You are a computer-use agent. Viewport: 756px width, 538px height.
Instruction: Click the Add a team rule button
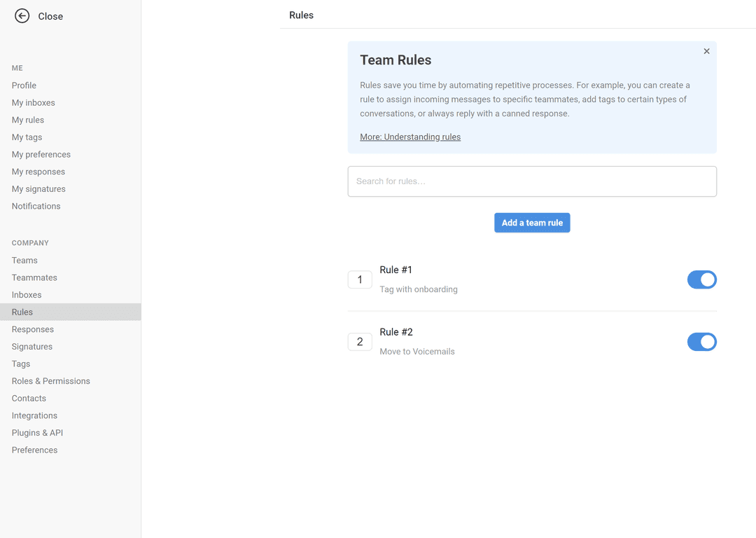tap(532, 223)
